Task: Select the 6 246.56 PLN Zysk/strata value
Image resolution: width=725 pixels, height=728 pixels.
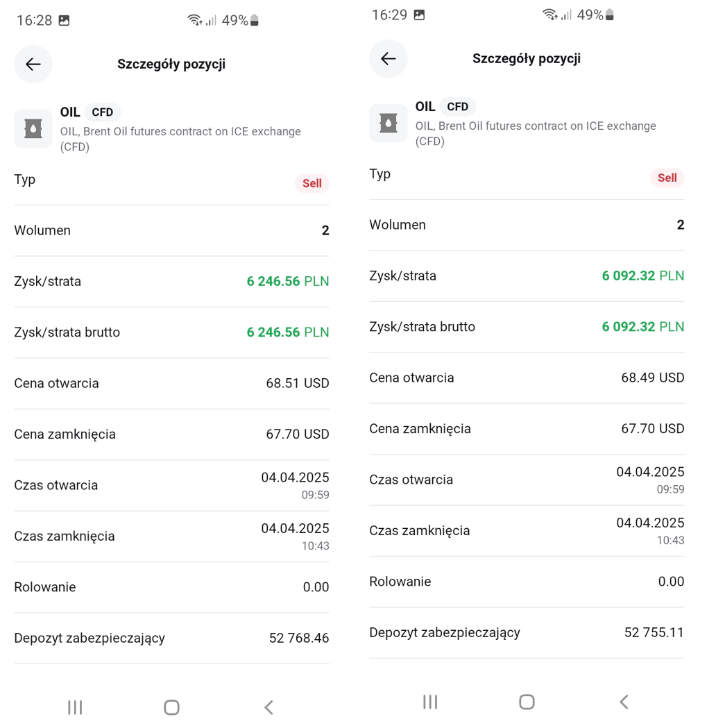Action: (x=288, y=281)
